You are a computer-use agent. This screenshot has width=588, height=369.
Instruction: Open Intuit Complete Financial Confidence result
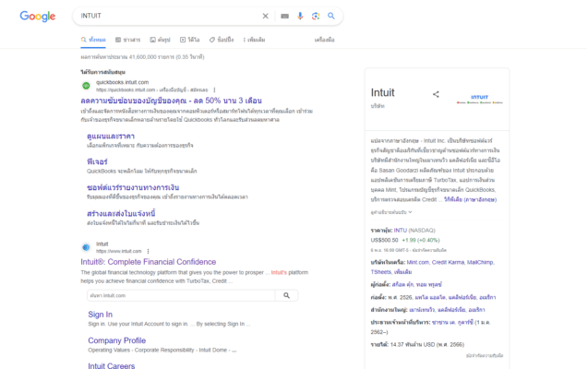click(149, 262)
